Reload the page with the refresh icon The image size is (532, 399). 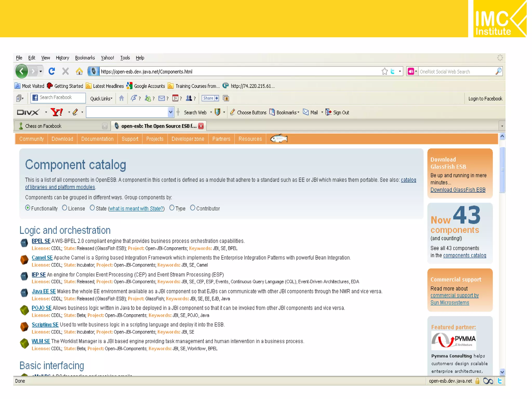pyautogui.click(x=52, y=71)
